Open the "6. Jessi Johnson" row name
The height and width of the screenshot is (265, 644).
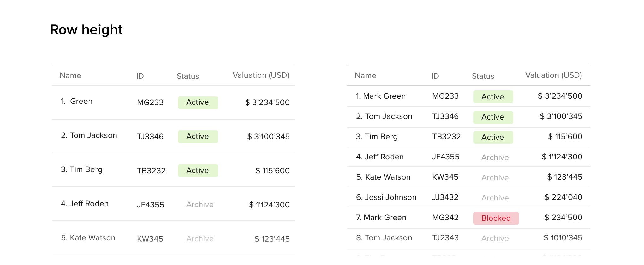[386, 197]
